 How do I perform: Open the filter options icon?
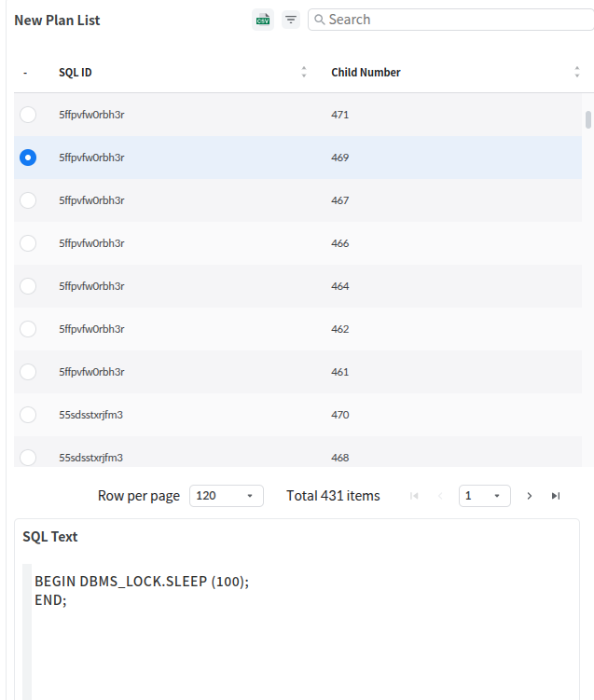click(x=291, y=20)
